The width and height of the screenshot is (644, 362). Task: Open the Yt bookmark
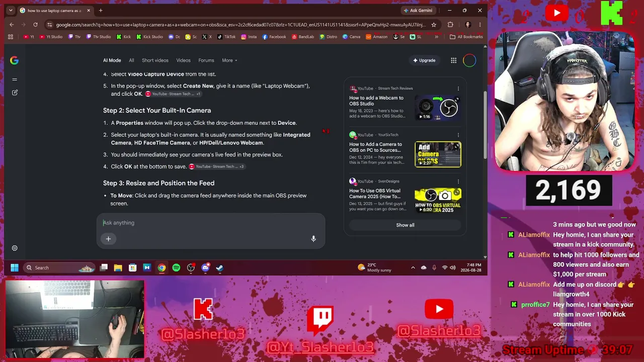[x=29, y=37]
